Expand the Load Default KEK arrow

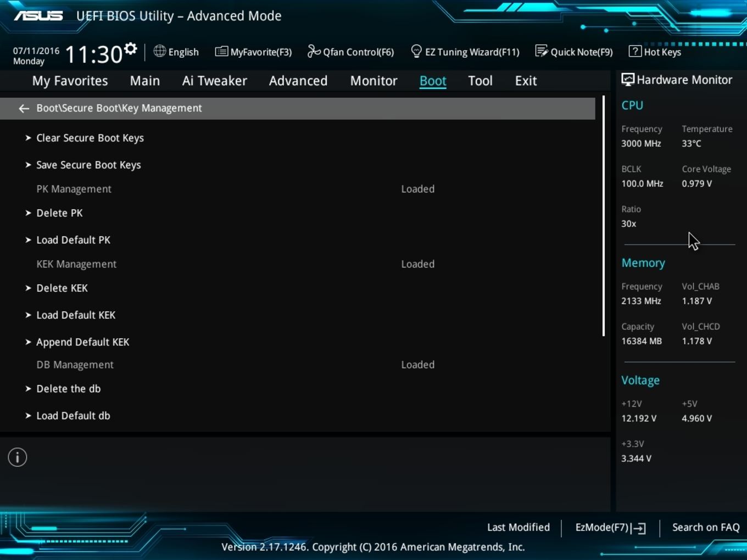click(28, 315)
